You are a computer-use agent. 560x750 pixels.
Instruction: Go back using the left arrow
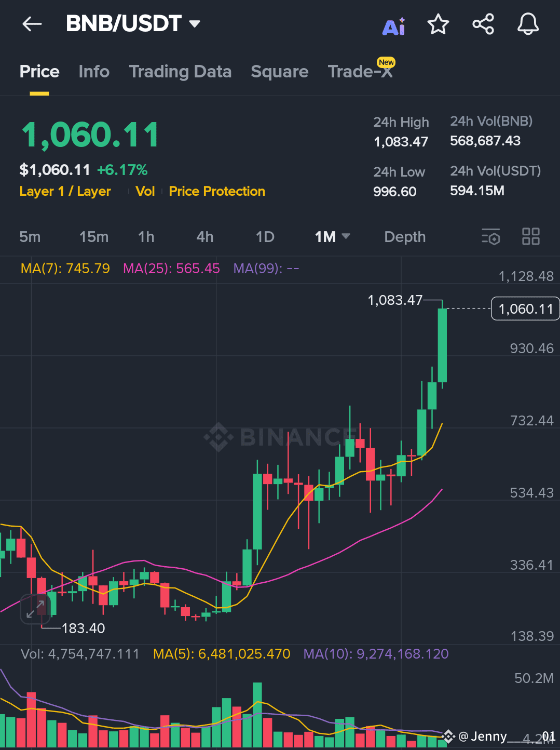point(32,24)
